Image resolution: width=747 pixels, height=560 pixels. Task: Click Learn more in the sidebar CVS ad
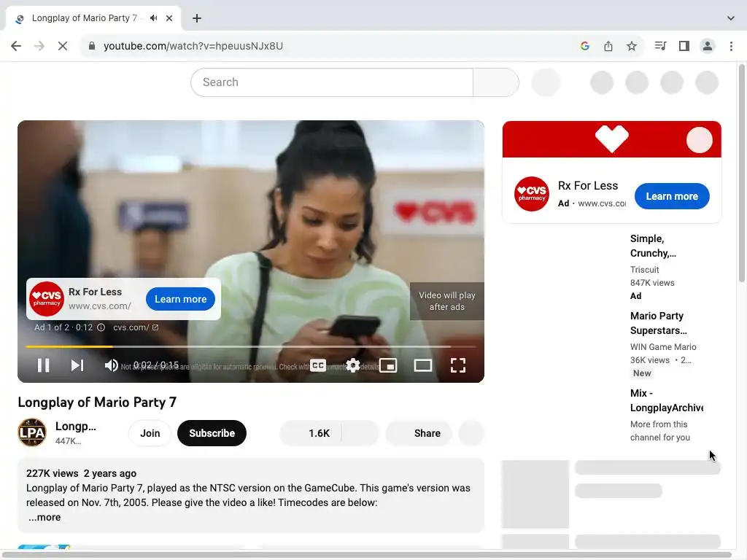tap(672, 196)
